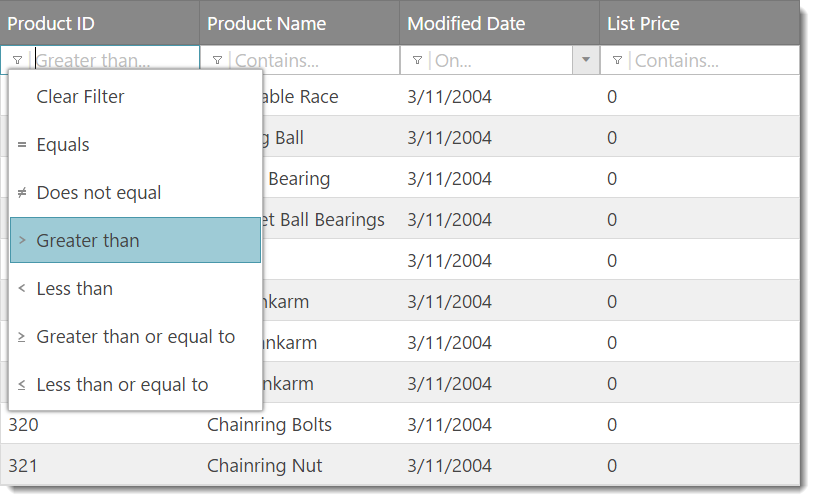Open List Price filter funnel icon
Viewport: 815px width, 501px height.
[x=617, y=61]
